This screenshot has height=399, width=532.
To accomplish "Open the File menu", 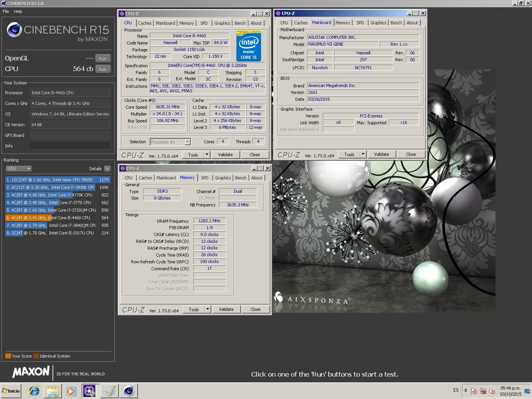I will [6, 11].
